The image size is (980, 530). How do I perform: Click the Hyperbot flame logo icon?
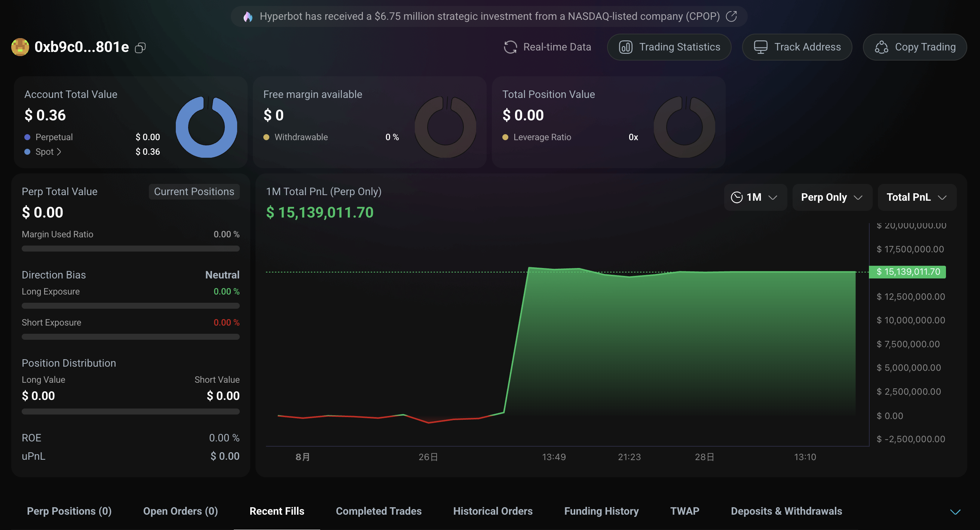(248, 17)
